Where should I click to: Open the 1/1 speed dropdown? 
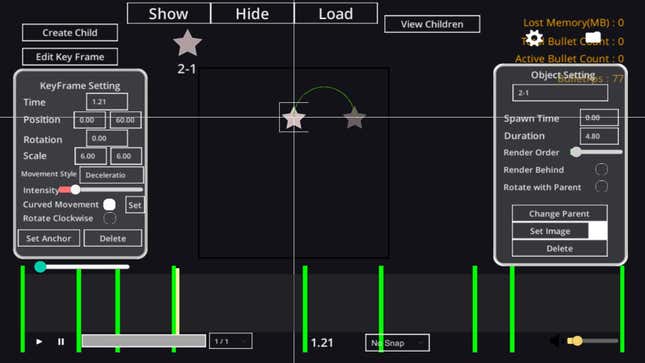231,341
